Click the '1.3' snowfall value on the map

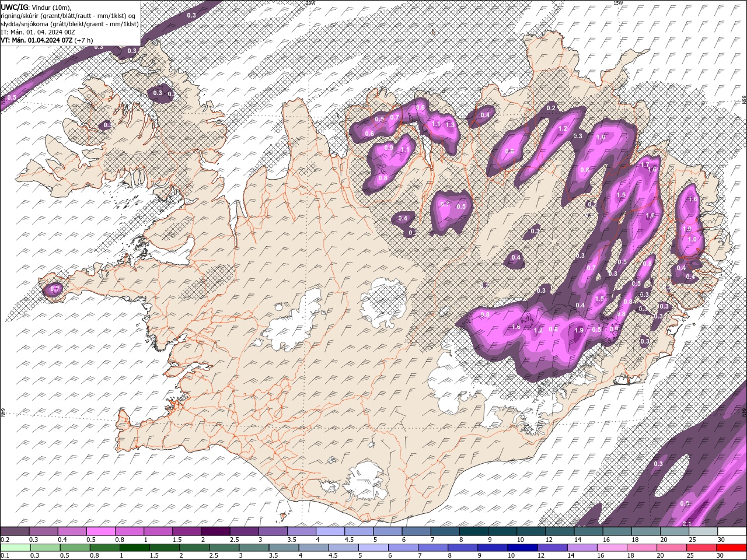coord(450,125)
